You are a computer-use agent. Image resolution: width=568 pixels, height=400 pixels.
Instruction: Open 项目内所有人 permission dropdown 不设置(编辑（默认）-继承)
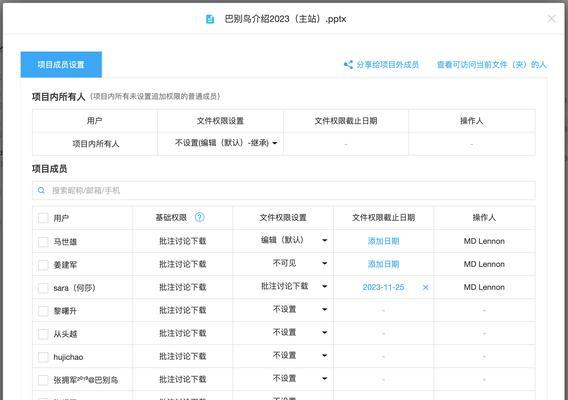[226, 143]
